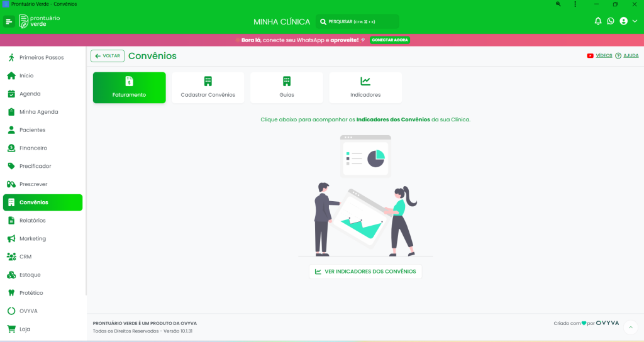Click Ver Indicadores dos Convênios button
Image resolution: width=644 pixels, height=342 pixels.
(x=365, y=272)
